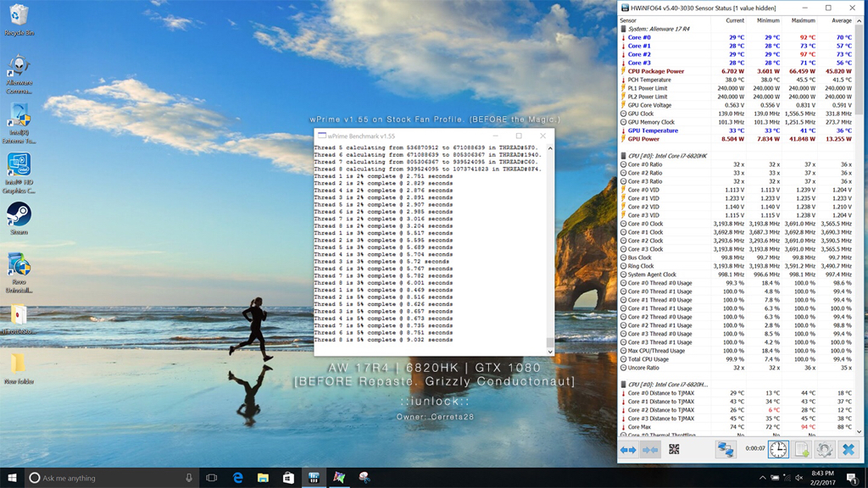
Task: Select the CPU Package Power sensor row
Action: point(737,71)
